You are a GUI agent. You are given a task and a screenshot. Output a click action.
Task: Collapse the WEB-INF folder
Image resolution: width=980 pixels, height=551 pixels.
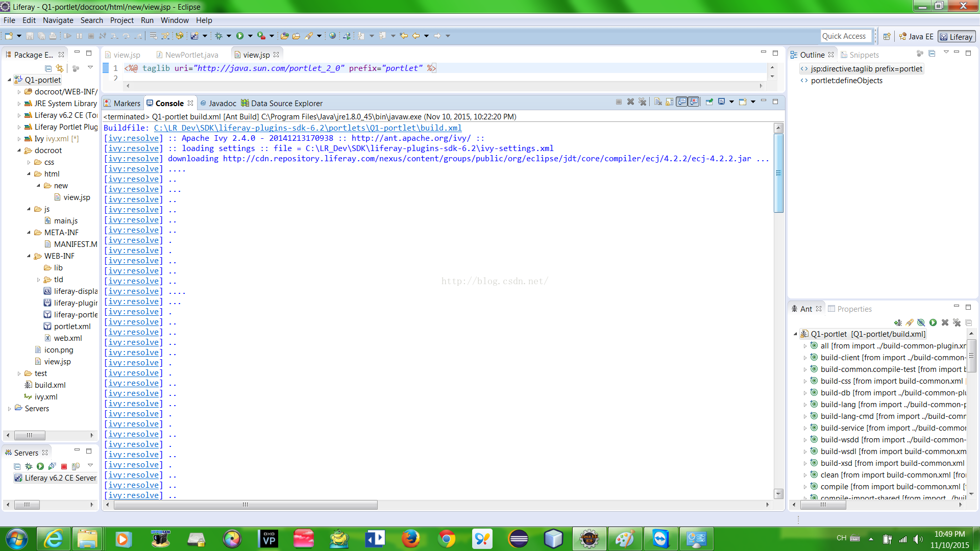tap(29, 256)
